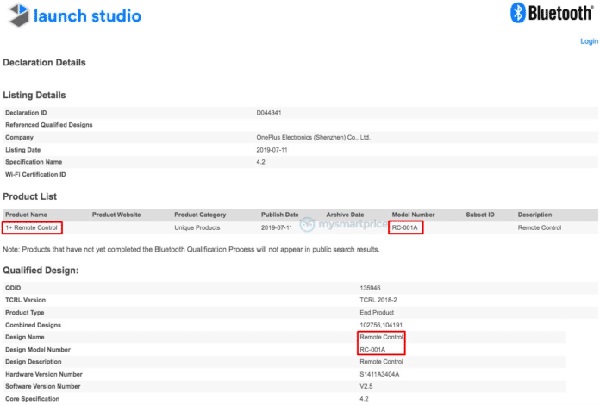Click the Product Name column header
600x405 pixels.
click(x=26, y=215)
